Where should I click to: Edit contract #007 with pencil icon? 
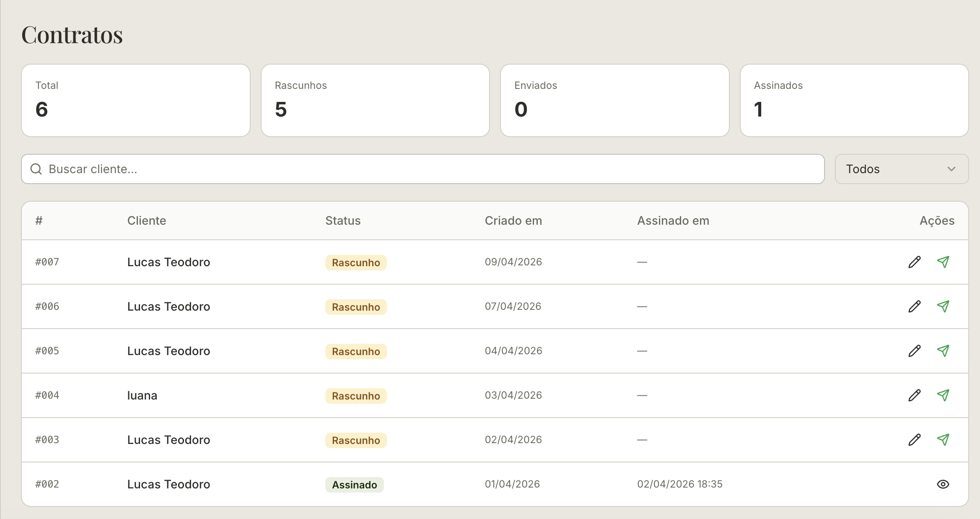[915, 262]
